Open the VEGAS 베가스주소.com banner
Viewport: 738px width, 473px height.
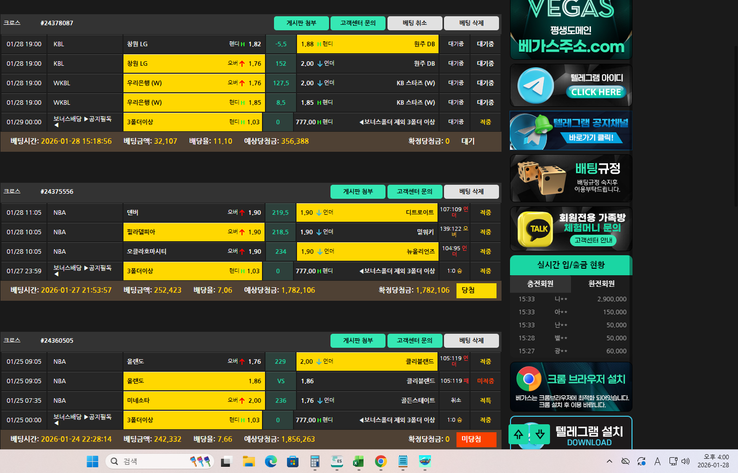[570, 28]
